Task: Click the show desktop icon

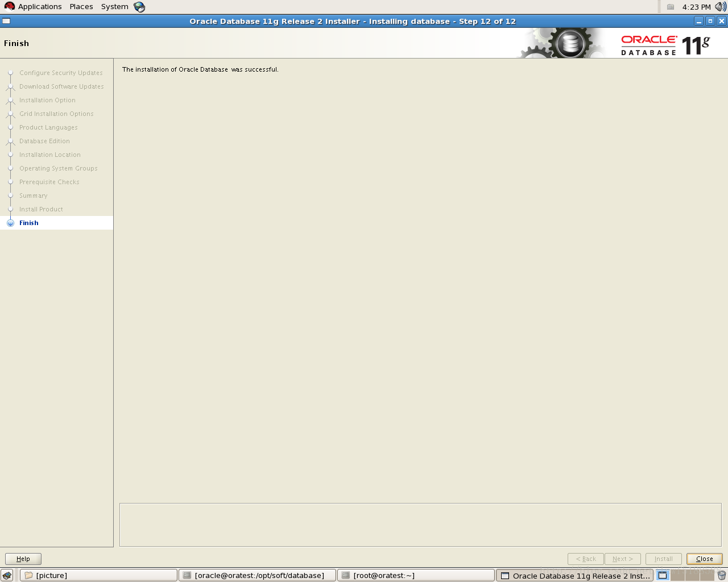Action: point(7,575)
